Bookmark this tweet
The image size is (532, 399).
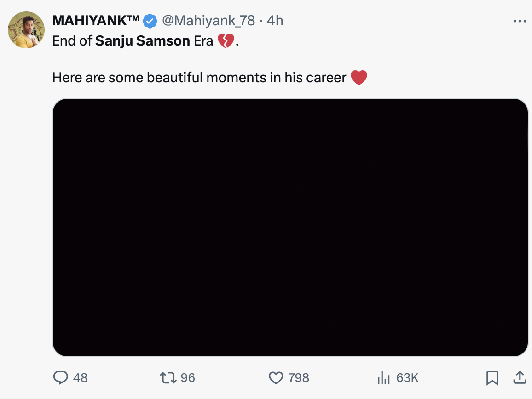(x=492, y=378)
